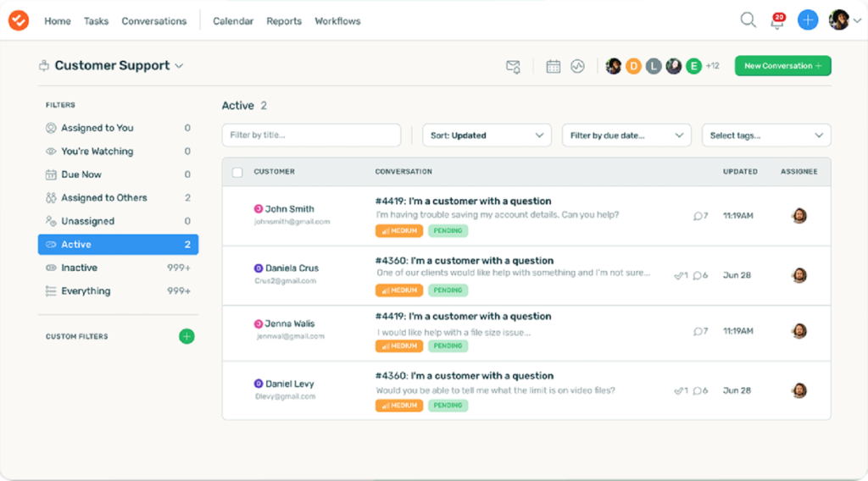
Task: Click the New Conversation button
Action: [x=782, y=66]
